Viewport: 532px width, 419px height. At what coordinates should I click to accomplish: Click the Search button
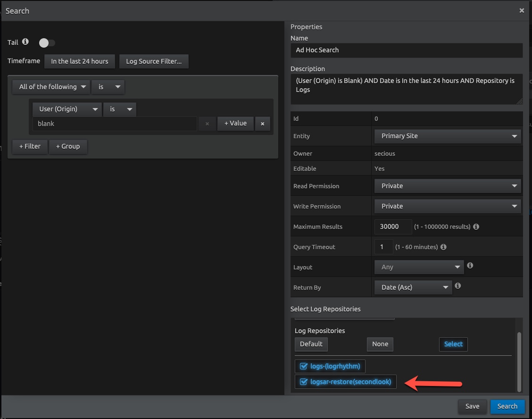(507, 406)
